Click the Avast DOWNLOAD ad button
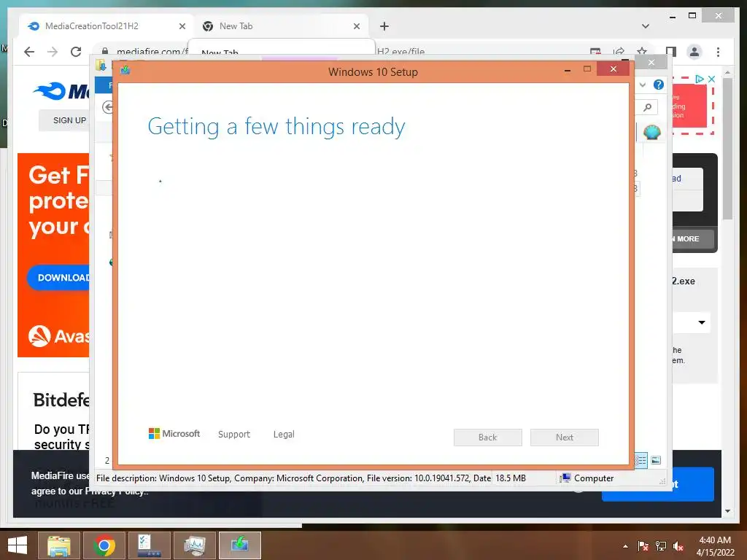 [58, 278]
